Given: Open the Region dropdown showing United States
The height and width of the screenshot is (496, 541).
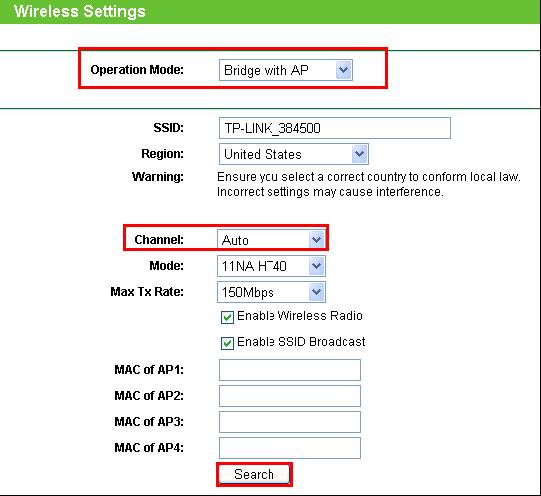Looking at the screenshot, I should [x=294, y=154].
